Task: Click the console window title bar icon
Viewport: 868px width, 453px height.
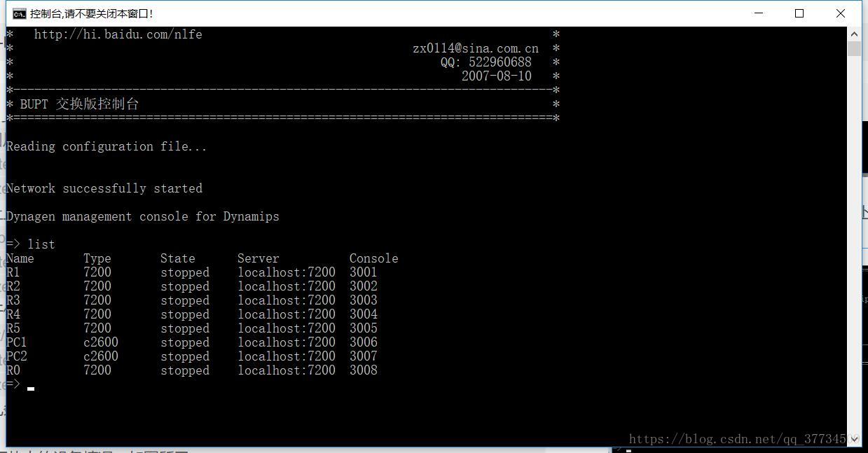Action: click(x=20, y=13)
